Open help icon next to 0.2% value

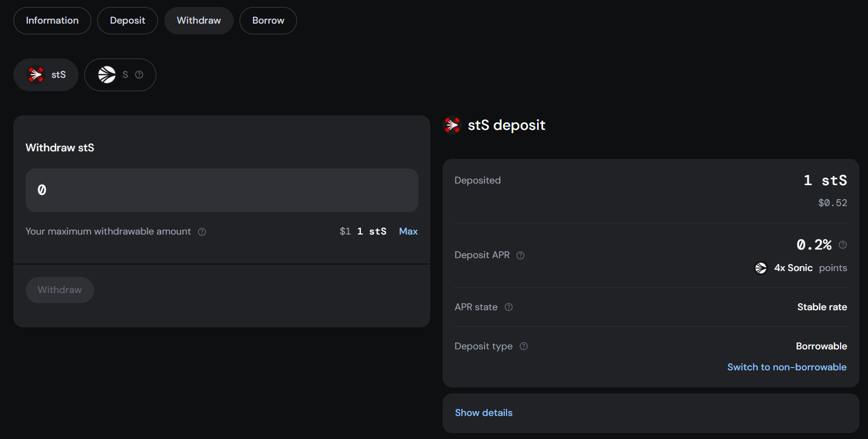click(x=843, y=245)
